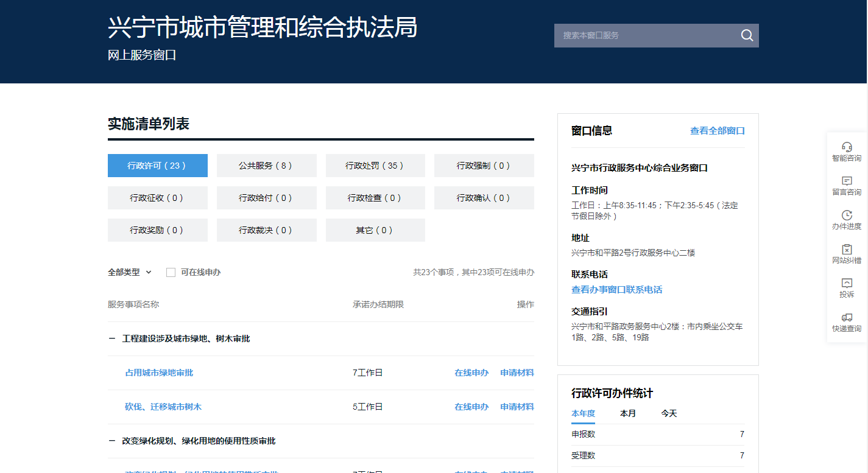Open 砍伐、迁移城市树木 item link

click(163, 407)
